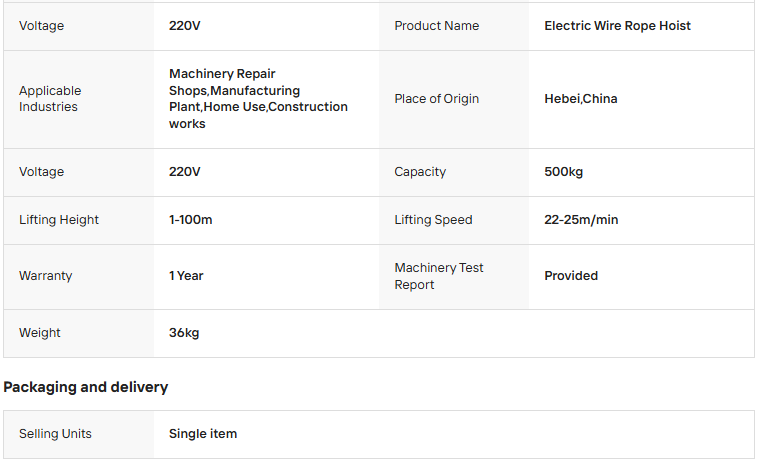Select the 22-25m/min speed value
The height and width of the screenshot is (463, 759).
(x=581, y=220)
